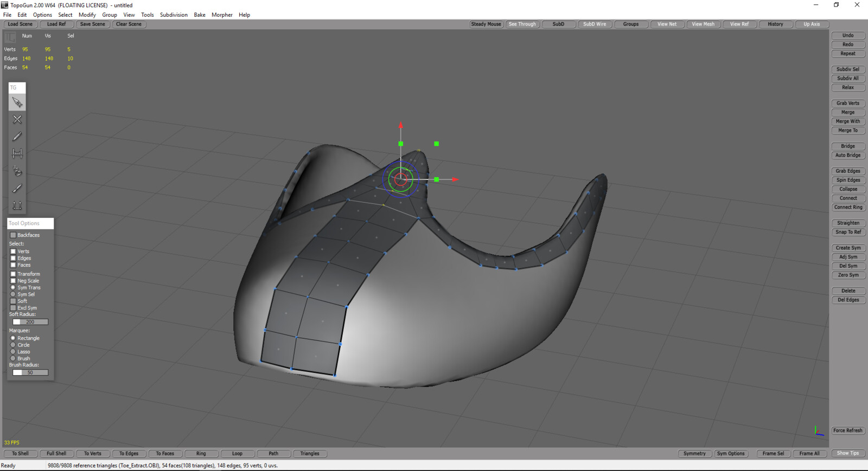Open the File menu
Image resolution: width=868 pixels, height=471 pixels.
tap(7, 15)
